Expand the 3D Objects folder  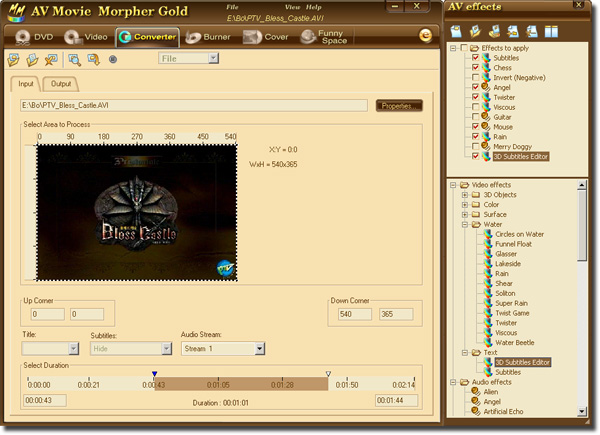[465, 195]
